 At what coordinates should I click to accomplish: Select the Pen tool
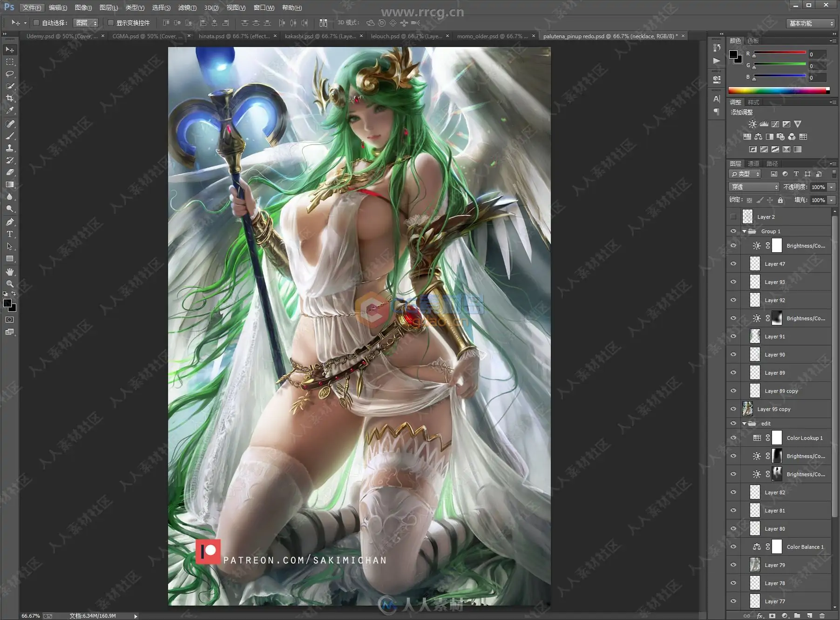[x=10, y=222]
